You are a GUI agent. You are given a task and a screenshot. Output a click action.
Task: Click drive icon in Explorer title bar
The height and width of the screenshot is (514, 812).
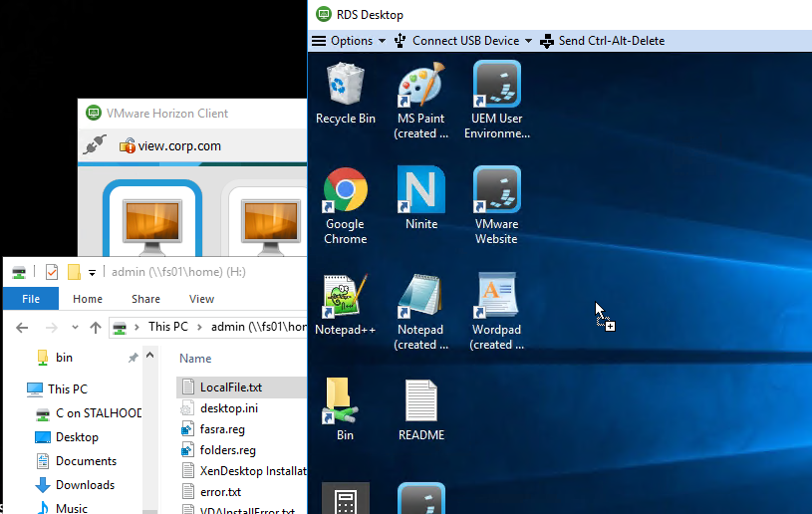(x=19, y=272)
